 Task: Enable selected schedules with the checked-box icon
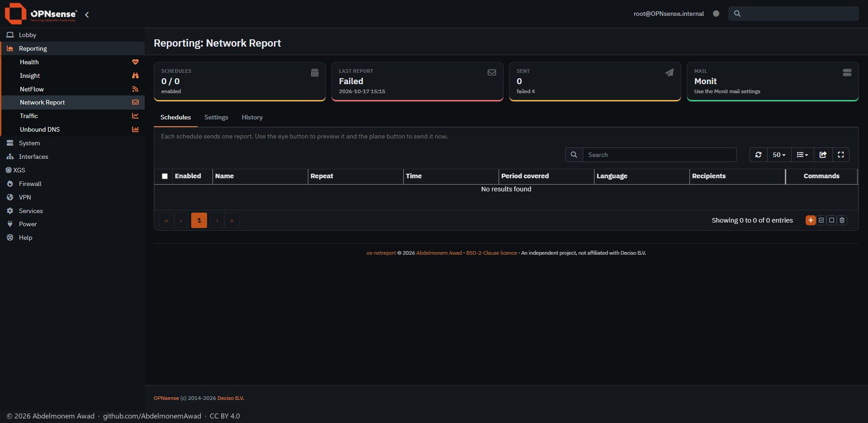821,220
